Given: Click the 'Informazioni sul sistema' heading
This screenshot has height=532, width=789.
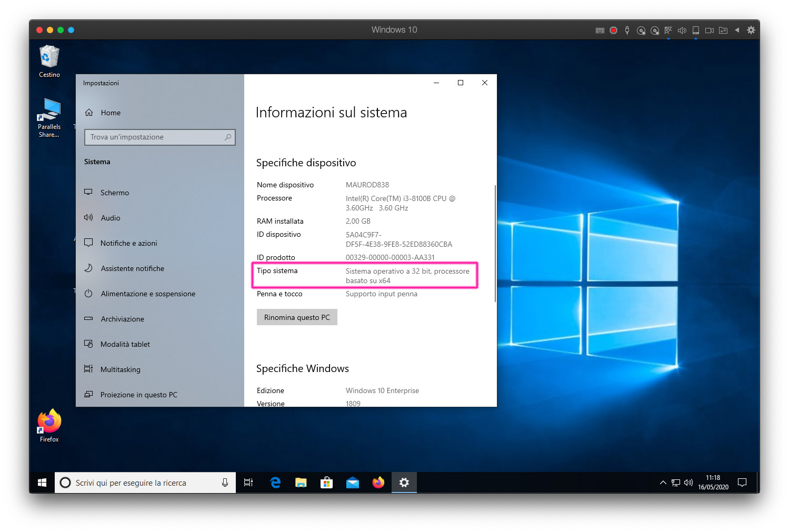Looking at the screenshot, I should coord(331,113).
